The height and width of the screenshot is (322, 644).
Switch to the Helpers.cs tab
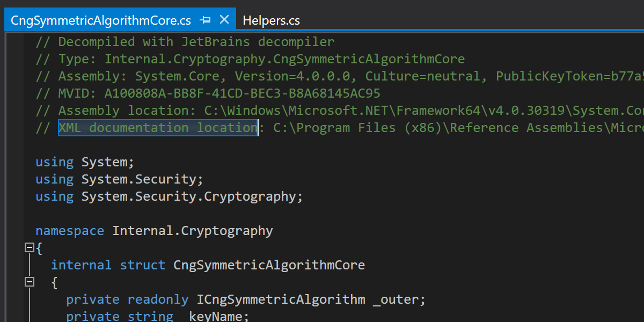pyautogui.click(x=271, y=20)
